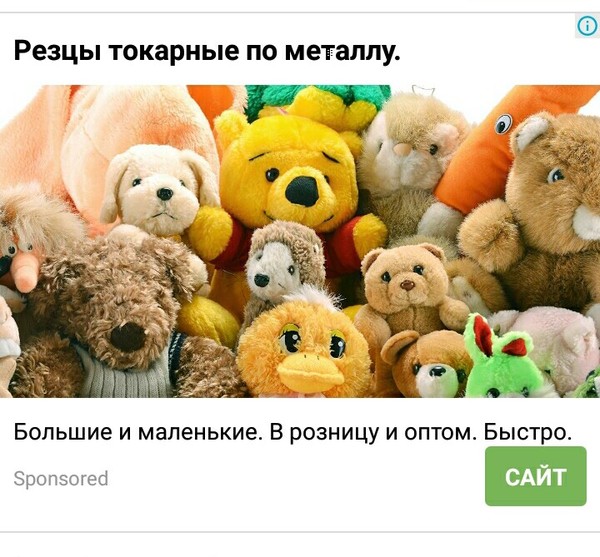Click the small bear with white muzzle
This screenshot has height=557, width=600.
pos(427,365)
